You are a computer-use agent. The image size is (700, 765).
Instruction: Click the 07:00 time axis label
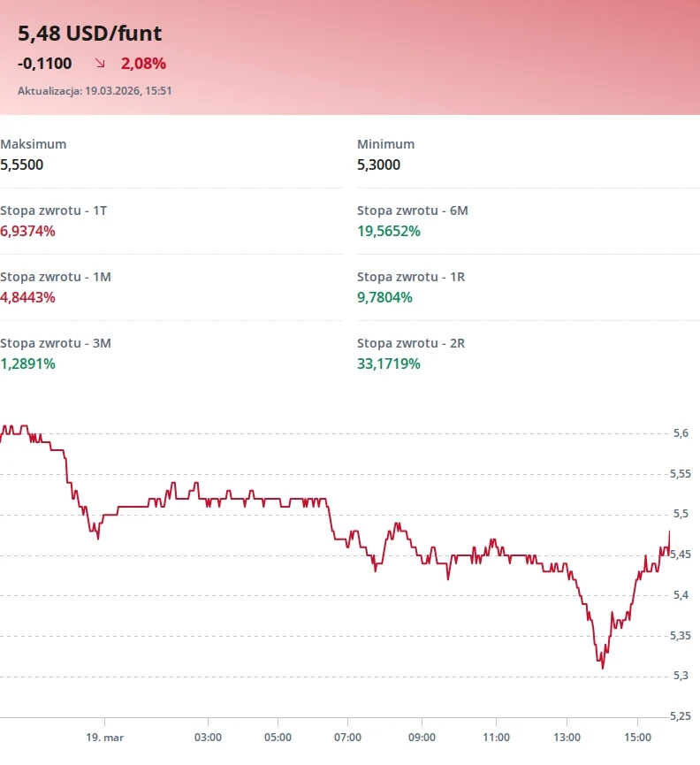348,737
